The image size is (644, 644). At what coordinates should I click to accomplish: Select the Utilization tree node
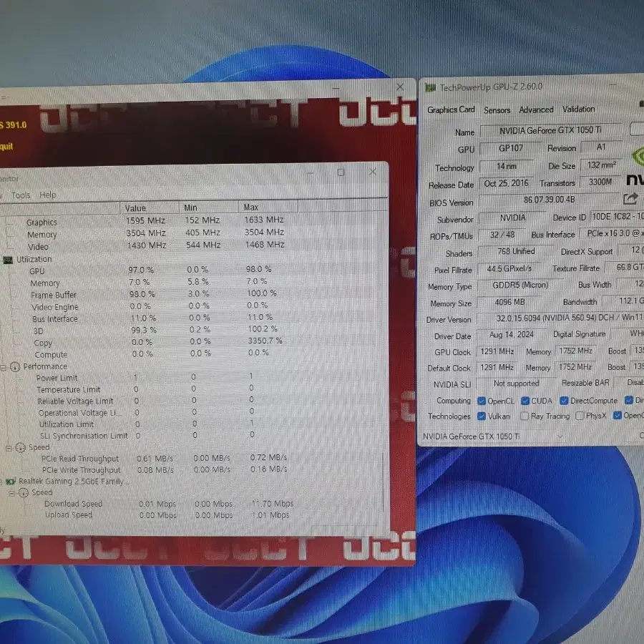(34, 260)
